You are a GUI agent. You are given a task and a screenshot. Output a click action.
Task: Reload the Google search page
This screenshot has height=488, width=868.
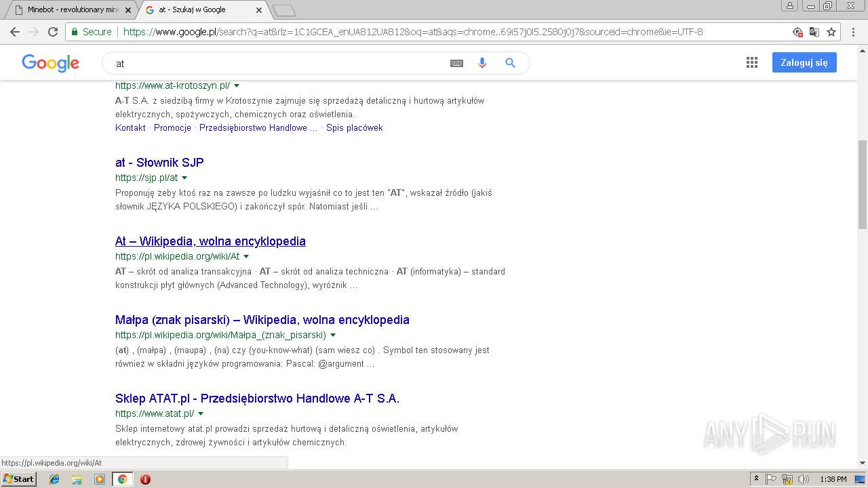[x=53, y=32]
